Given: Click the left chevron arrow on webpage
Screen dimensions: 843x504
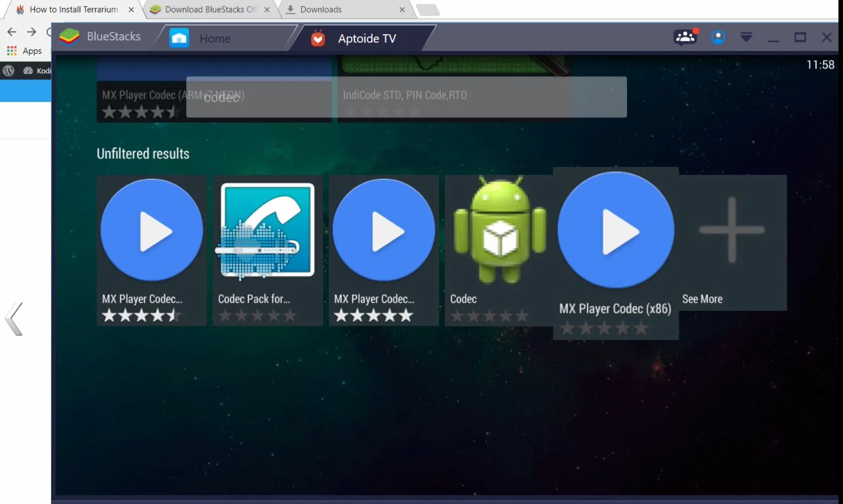Looking at the screenshot, I should pos(14,319).
